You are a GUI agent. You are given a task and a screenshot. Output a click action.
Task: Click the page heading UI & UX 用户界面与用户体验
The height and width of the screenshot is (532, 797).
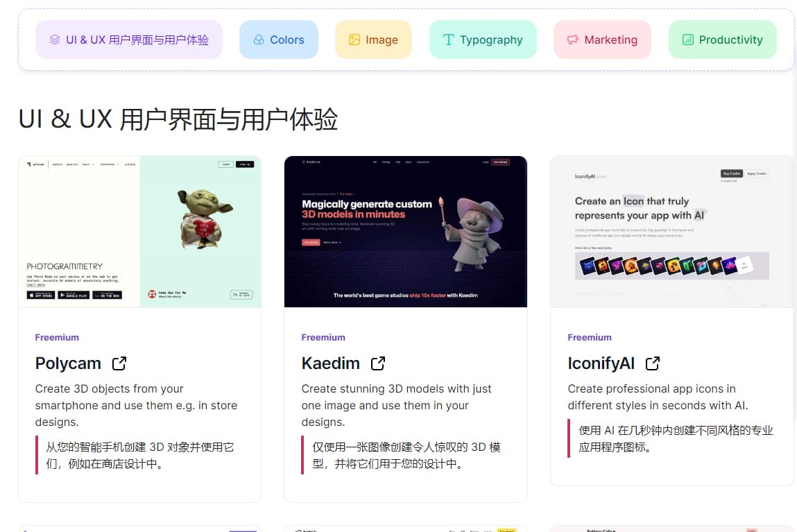click(x=178, y=119)
